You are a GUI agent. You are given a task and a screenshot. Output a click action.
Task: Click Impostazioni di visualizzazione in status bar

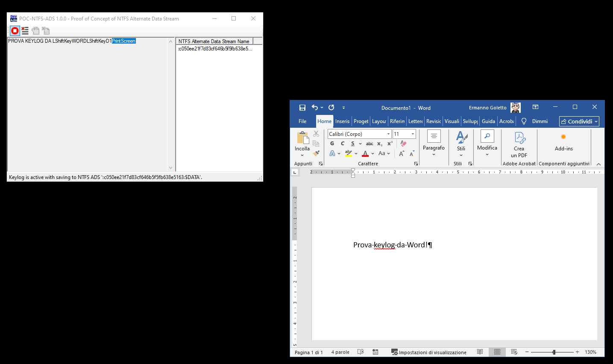click(429, 352)
